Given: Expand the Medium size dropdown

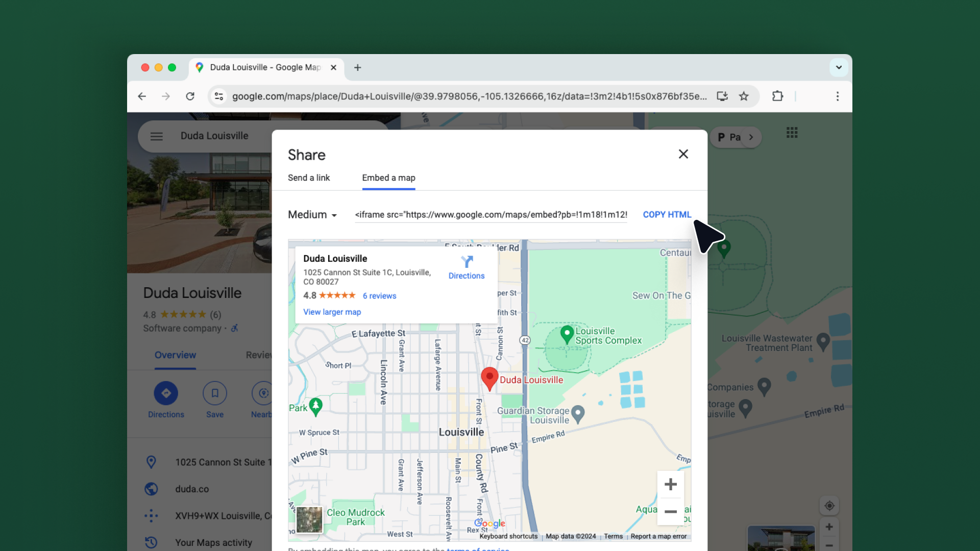Looking at the screenshot, I should [x=312, y=215].
